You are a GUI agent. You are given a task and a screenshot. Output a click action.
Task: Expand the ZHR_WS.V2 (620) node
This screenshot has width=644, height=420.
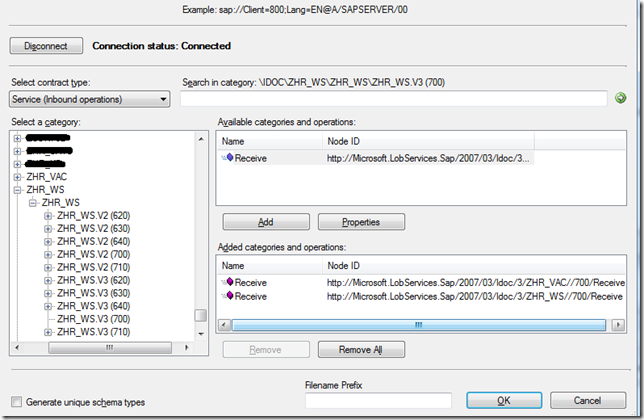click(48, 216)
